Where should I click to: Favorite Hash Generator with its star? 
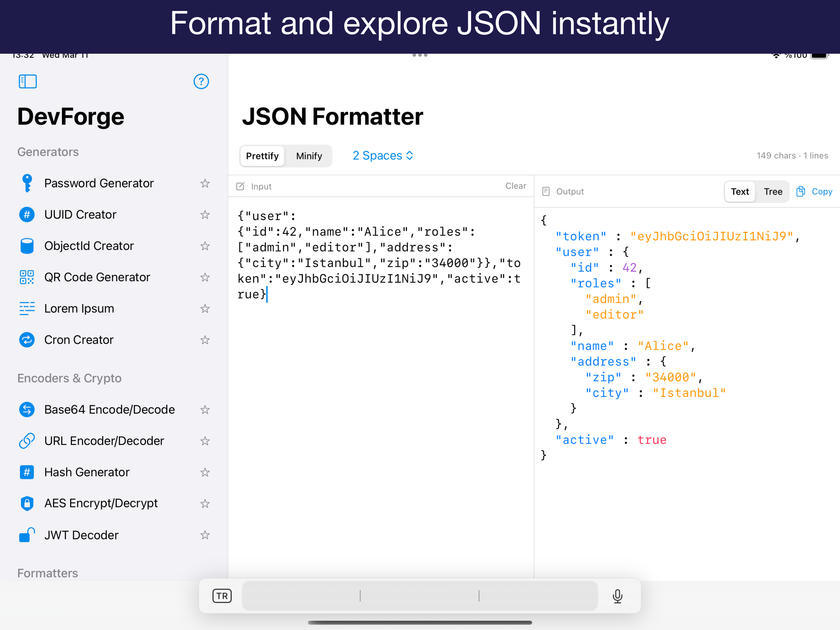coord(205,472)
